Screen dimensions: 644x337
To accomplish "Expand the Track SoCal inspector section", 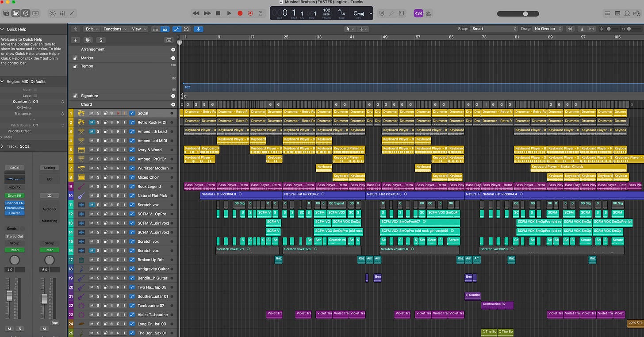I will click(3, 146).
